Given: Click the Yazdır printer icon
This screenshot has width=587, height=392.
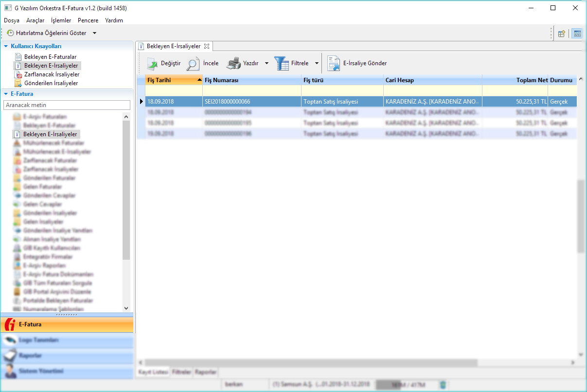Looking at the screenshot, I should click(233, 64).
